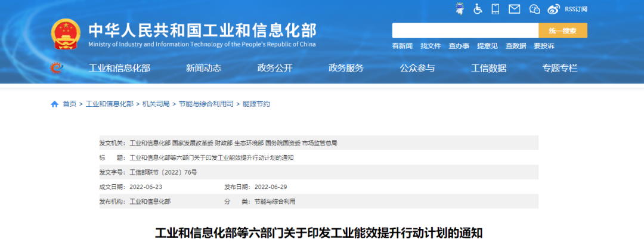Open the 政务公开 navigation menu
Image resolution: width=644 pixels, height=248 pixels.
pyautogui.click(x=275, y=68)
